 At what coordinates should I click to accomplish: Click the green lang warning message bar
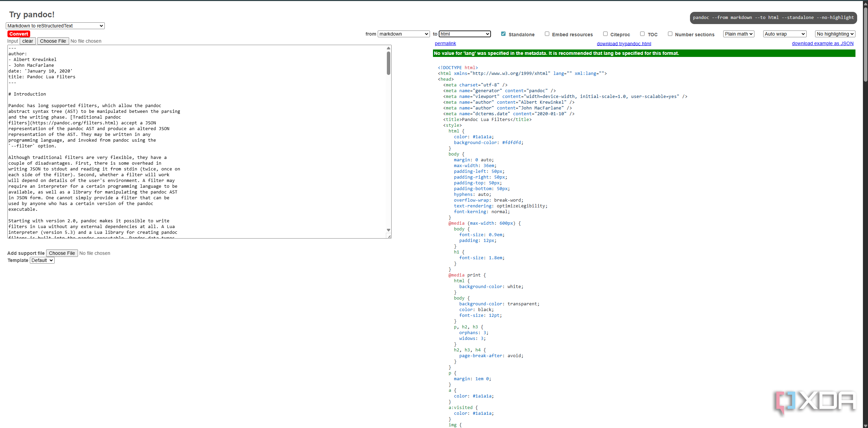644,53
